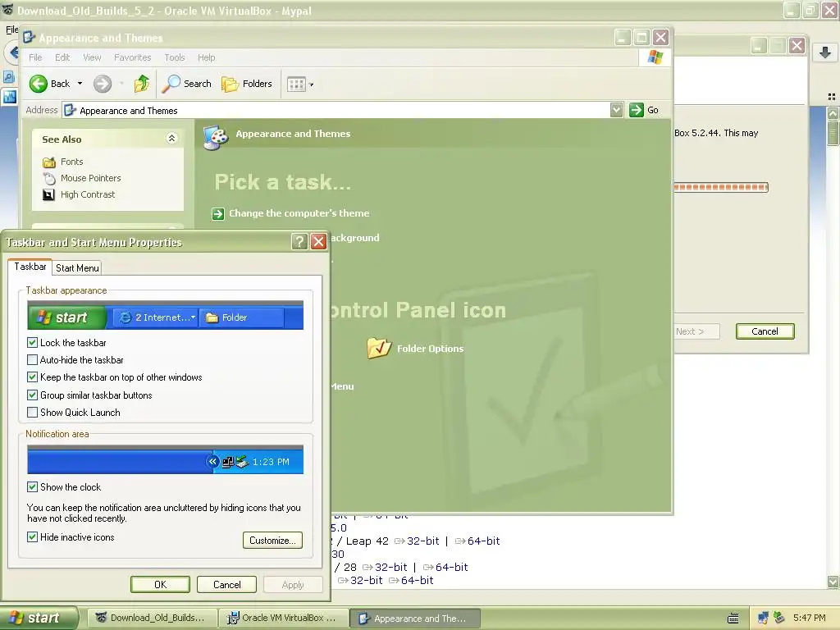The width and height of the screenshot is (840, 630).
Task: Click the Up folder toolbar icon
Action: 141,84
